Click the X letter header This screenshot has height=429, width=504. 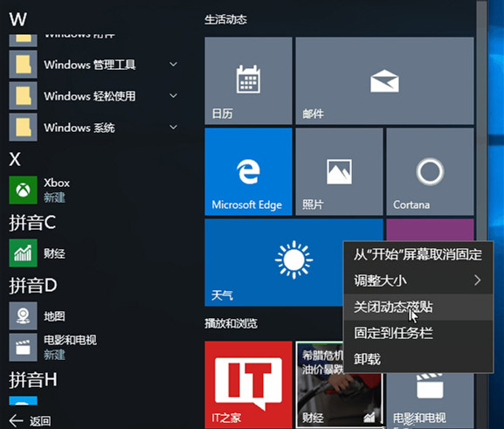click(15, 159)
